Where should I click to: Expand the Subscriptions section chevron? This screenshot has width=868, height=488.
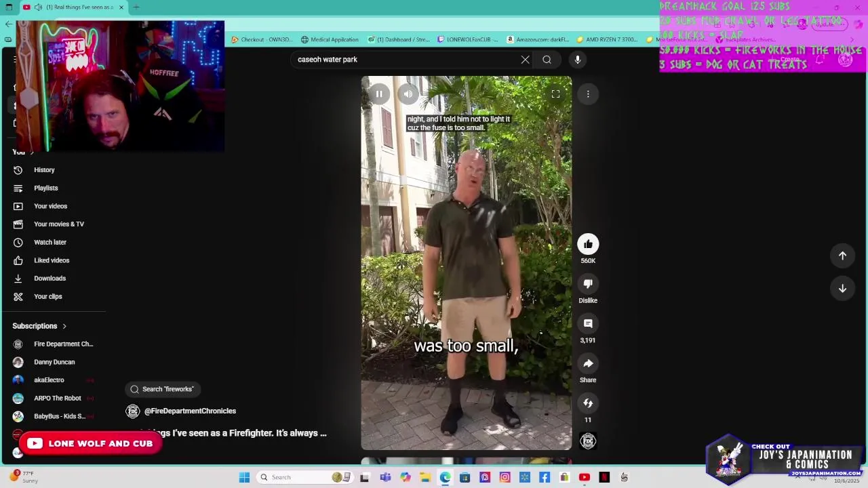(x=64, y=326)
